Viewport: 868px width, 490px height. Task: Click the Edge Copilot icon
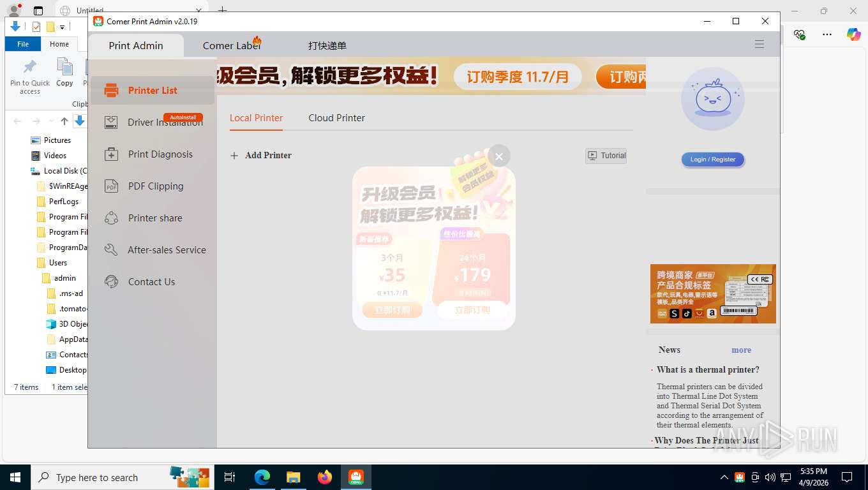[853, 34]
